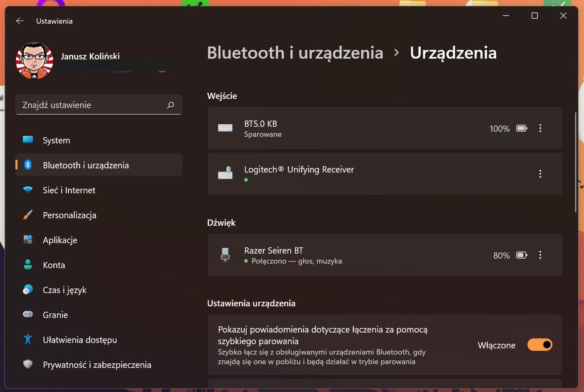
Task: Click Połączono — głos, muzyka status text
Action: (x=297, y=261)
